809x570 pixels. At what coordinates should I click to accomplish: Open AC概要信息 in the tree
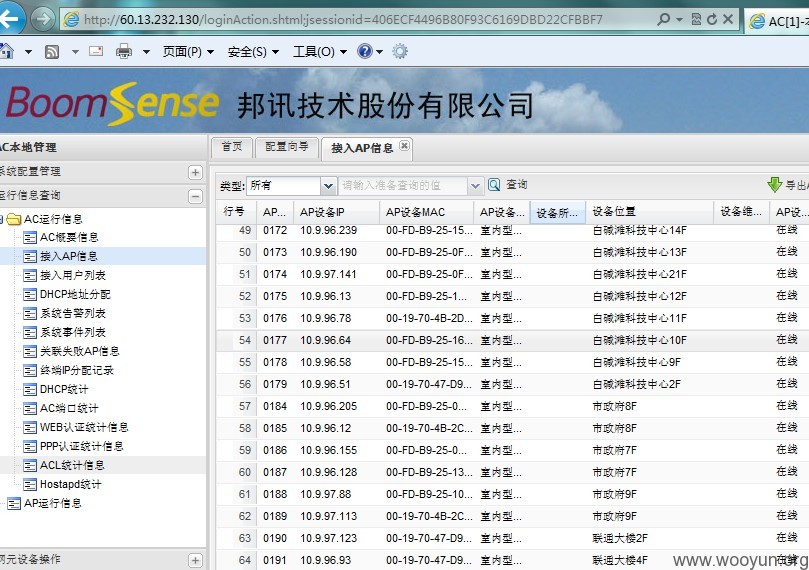(69, 237)
